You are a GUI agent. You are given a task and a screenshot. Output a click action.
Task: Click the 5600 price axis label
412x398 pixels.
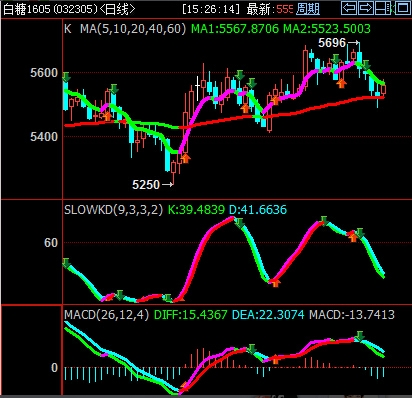pyautogui.click(x=44, y=73)
